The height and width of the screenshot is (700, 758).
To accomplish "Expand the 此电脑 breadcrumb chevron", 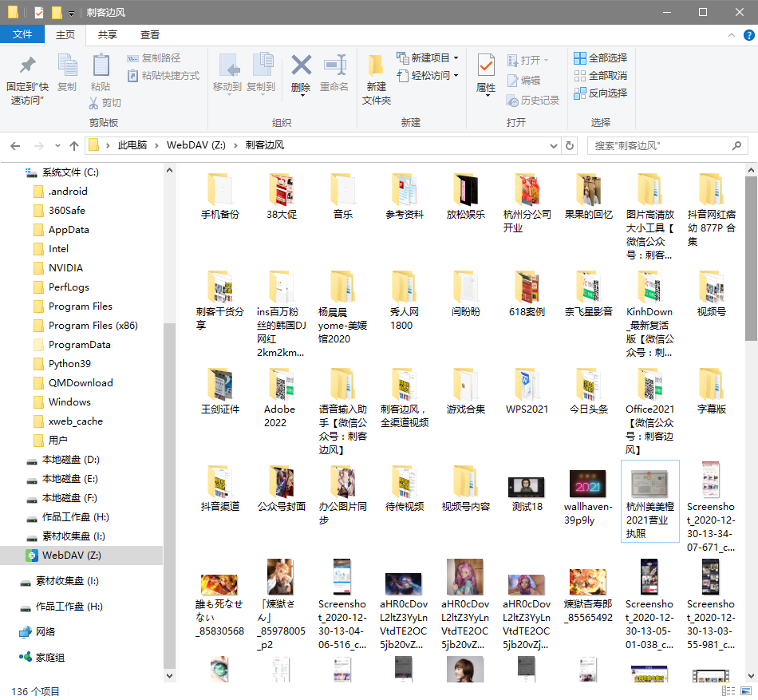I will point(156,145).
